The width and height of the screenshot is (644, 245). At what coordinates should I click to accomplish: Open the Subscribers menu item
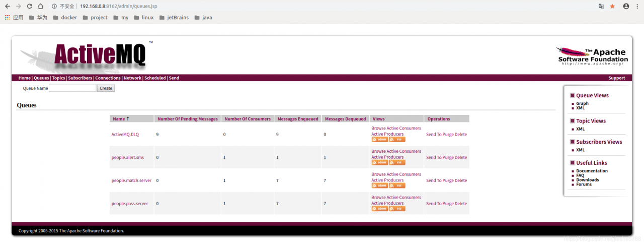point(80,78)
